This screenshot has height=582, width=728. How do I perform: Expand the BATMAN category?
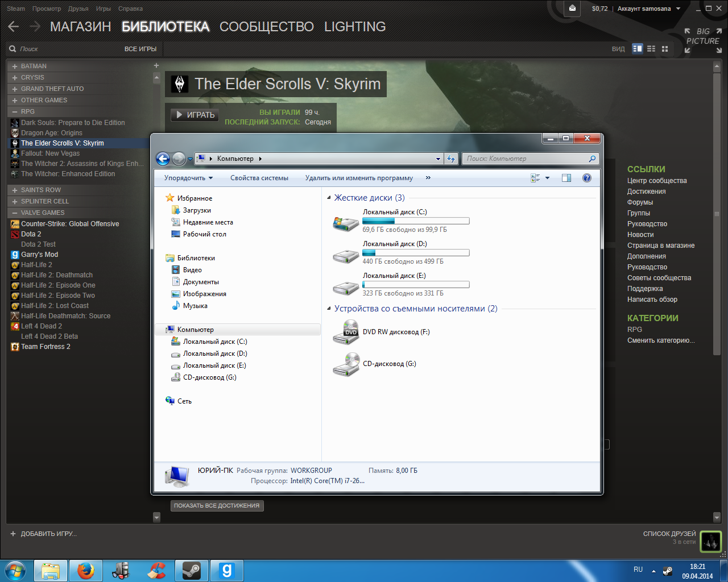point(15,66)
